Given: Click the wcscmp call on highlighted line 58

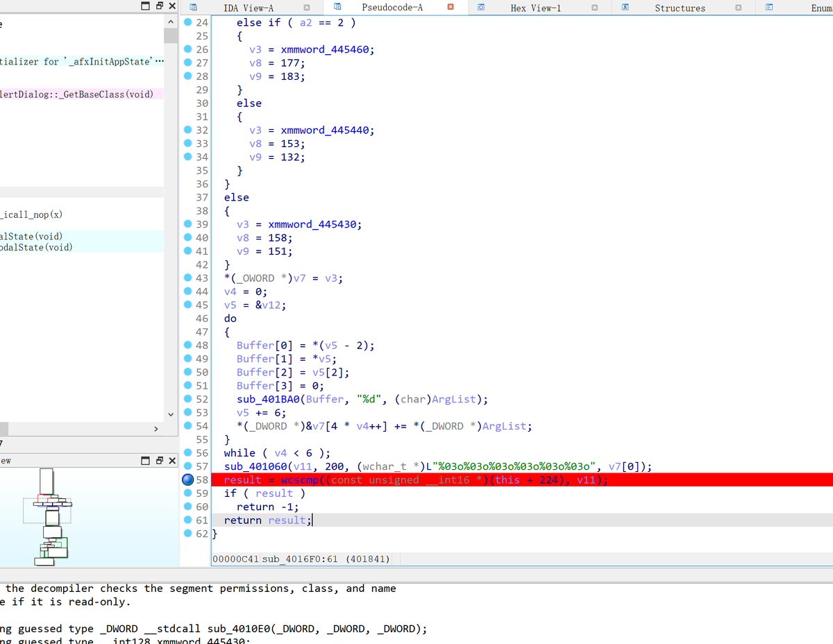Looking at the screenshot, I should [299, 480].
